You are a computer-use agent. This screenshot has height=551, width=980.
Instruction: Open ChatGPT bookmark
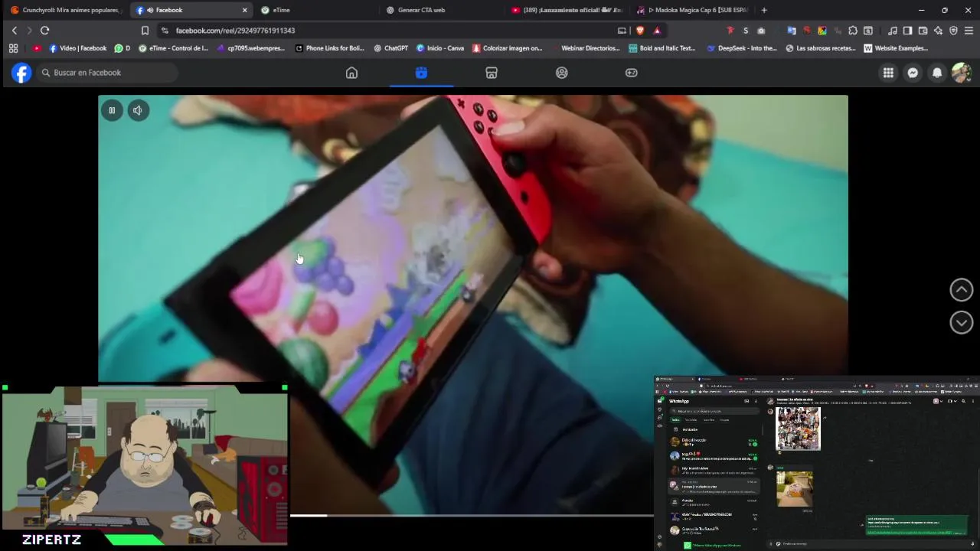390,48
